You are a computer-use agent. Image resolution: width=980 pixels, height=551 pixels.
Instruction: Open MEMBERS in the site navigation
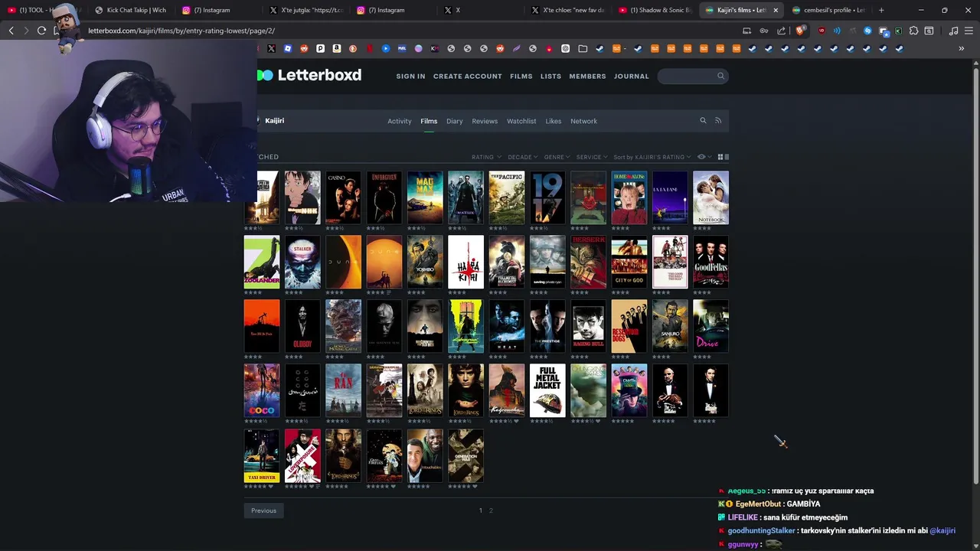point(587,76)
